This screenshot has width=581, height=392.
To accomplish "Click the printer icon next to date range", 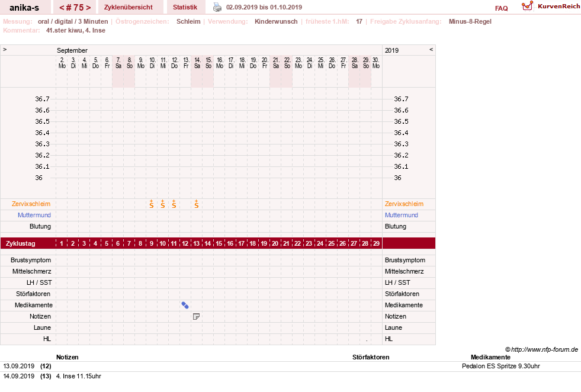I will [x=217, y=7].
